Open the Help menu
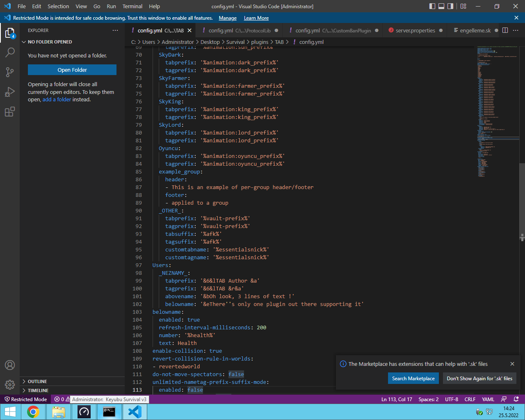Viewport: 525px width, 420px height. 155,6
